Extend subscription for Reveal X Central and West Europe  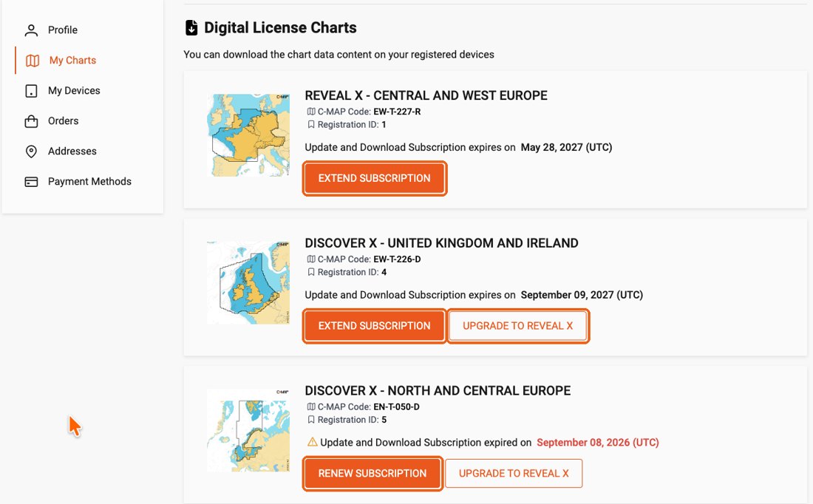click(x=375, y=178)
